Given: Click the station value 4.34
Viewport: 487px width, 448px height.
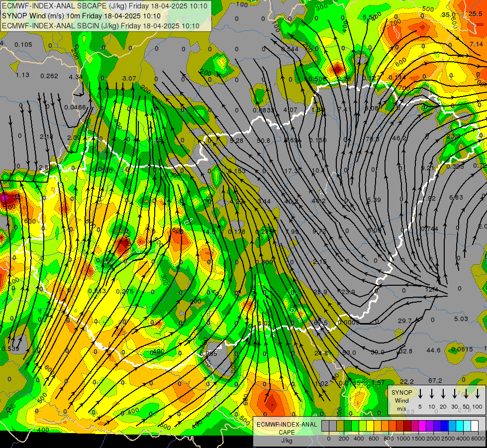Looking at the screenshot, I should point(76,77).
